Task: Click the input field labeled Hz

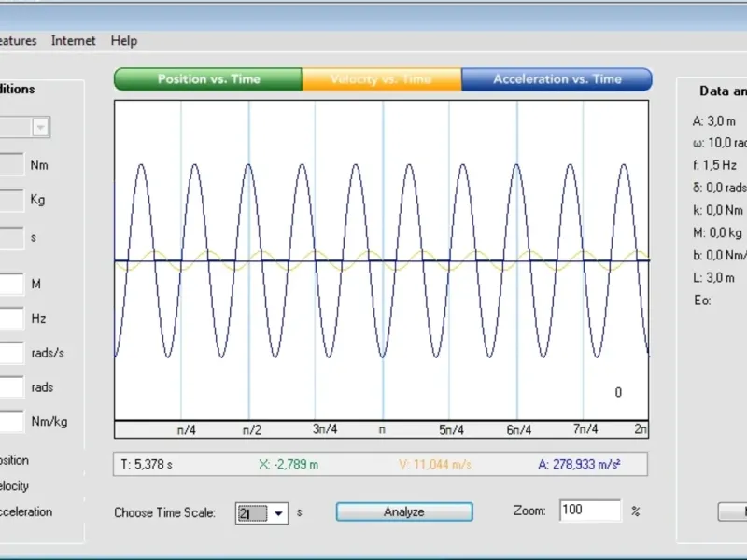Action: 11,318
